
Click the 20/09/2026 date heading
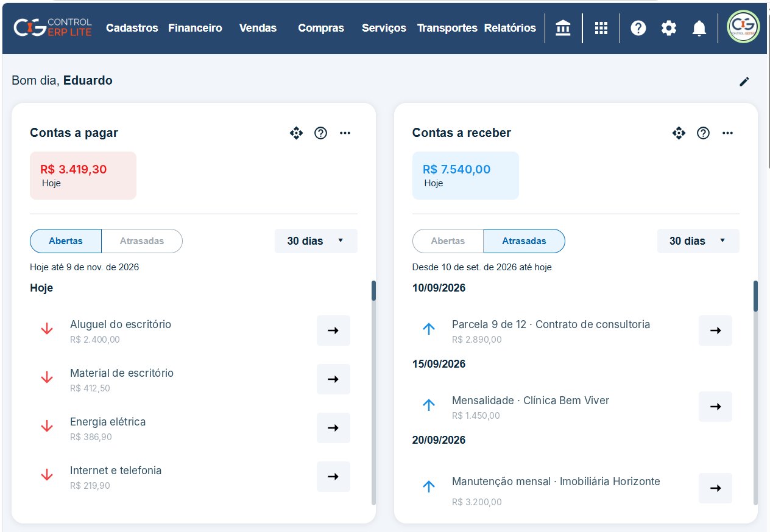[439, 440]
